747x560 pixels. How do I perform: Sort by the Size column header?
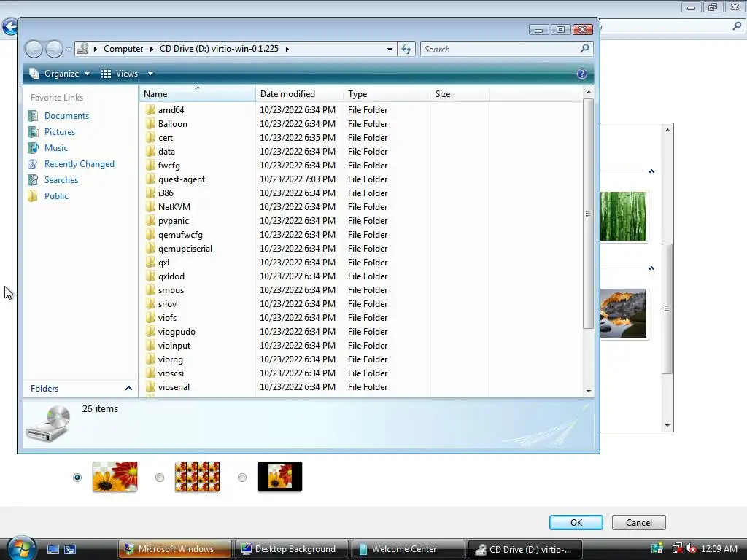[460, 94]
